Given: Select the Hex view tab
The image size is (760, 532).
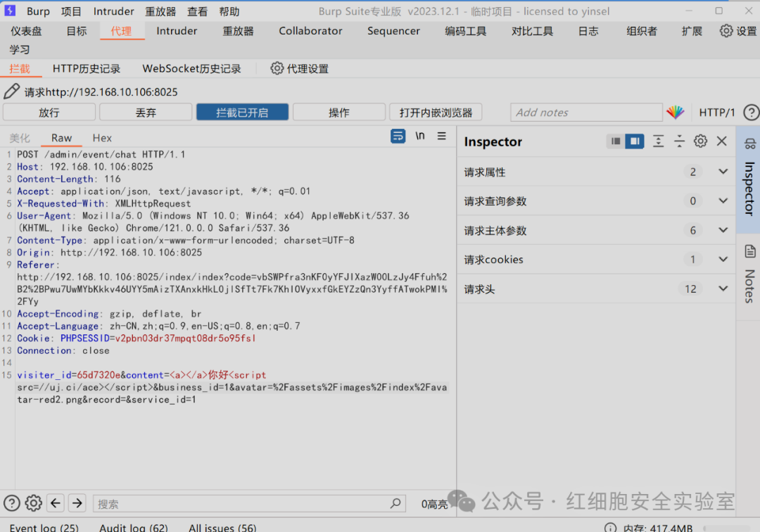Looking at the screenshot, I should point(102,138).
